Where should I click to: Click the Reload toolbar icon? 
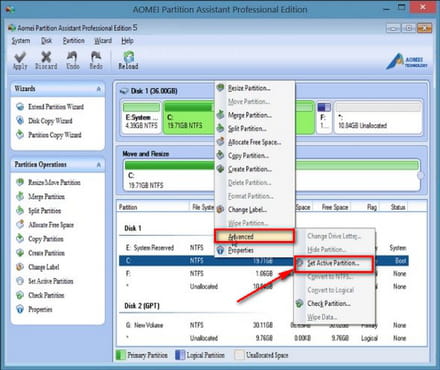[x=128, y=61]
